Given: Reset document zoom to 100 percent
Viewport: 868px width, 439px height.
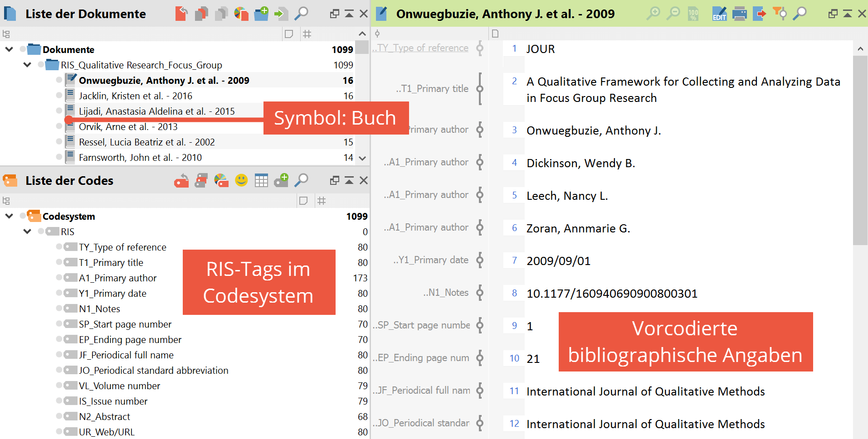Looking at the screenshot, I should (693, 14).
